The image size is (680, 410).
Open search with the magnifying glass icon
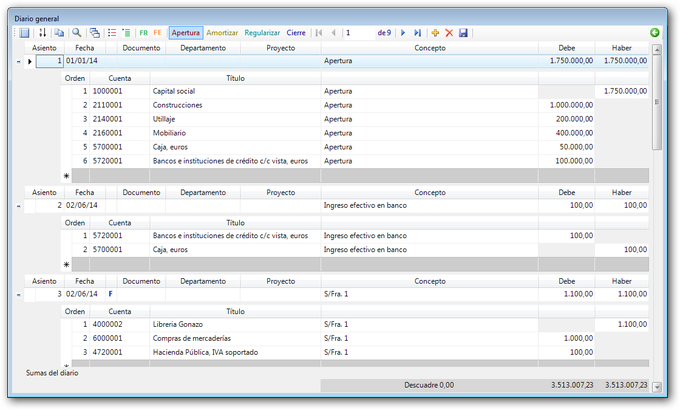click(x=77, y=33)
